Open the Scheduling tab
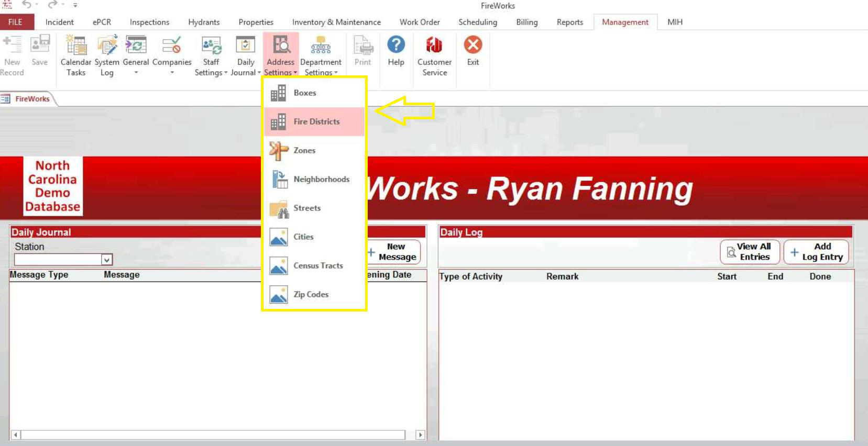 (478, 22)
